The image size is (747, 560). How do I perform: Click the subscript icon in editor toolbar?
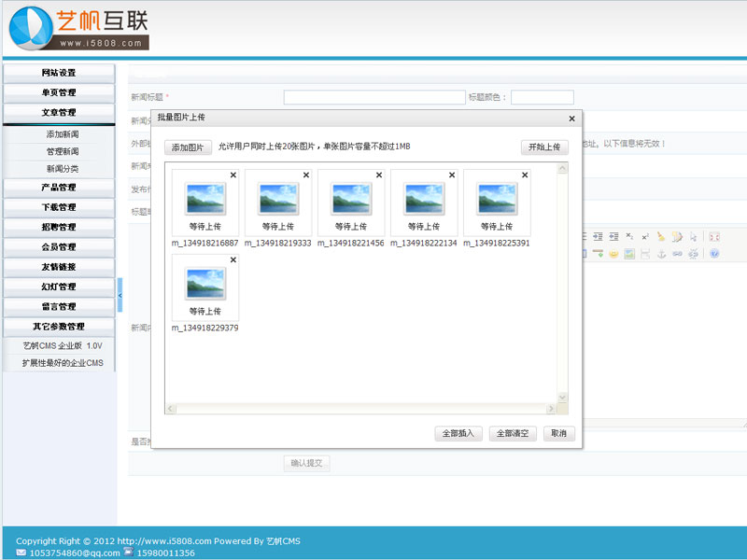629,237
